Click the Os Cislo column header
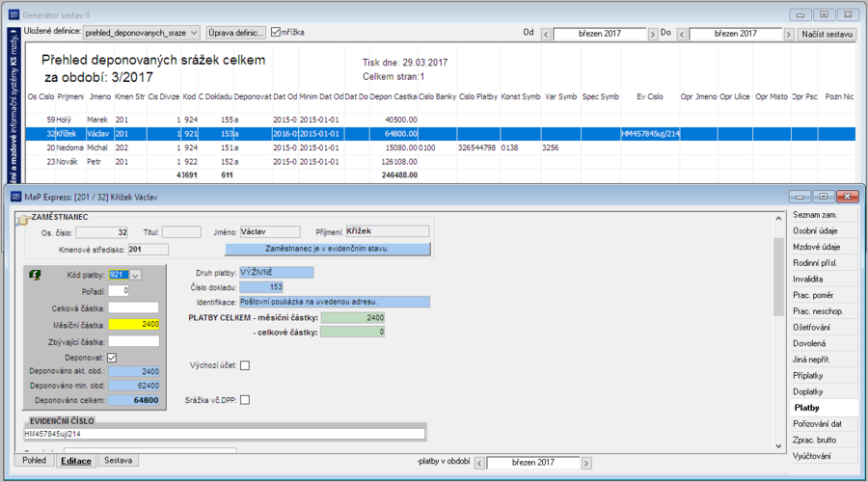 [41, 96]
